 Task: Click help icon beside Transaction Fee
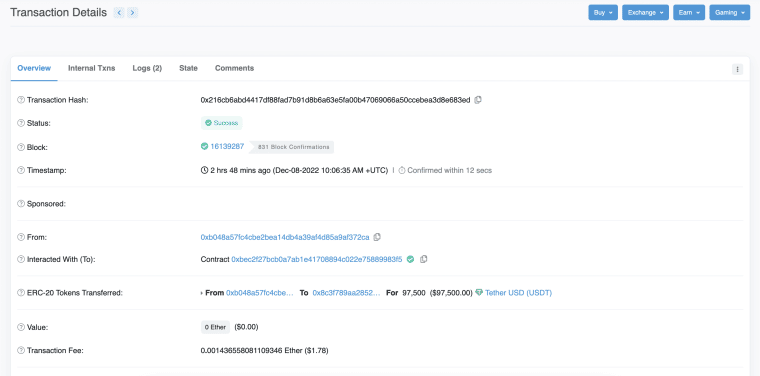(21, 350)
